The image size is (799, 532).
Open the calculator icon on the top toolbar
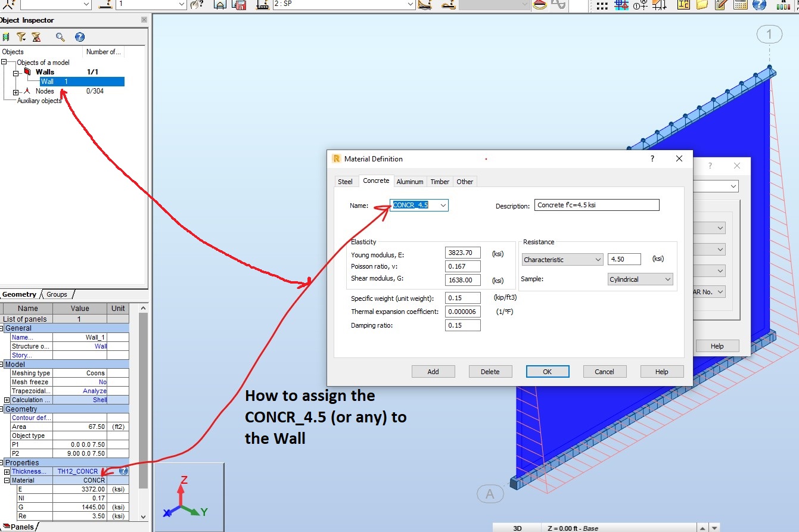pyautogui.click(x=739, y=5)
